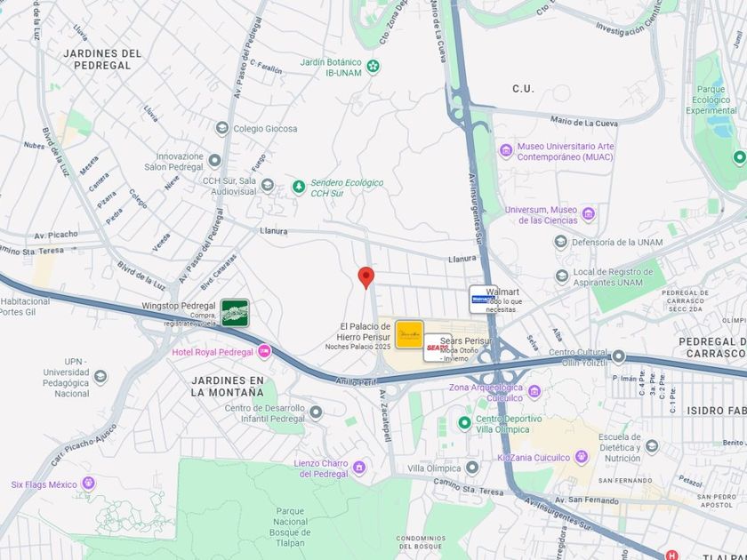Click the MUAC museum purple icon
The width and height of the screenshot is (747, 560).
point(506,151)
